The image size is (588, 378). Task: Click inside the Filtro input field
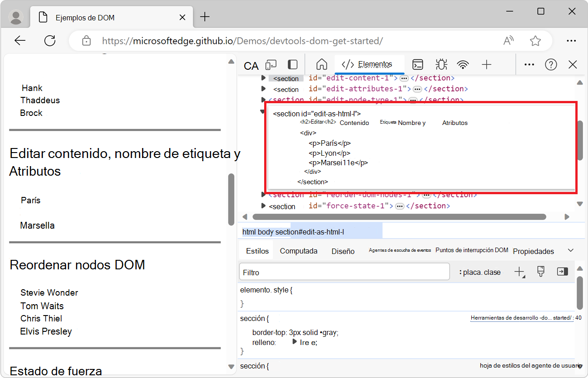[x=344, y=272]
